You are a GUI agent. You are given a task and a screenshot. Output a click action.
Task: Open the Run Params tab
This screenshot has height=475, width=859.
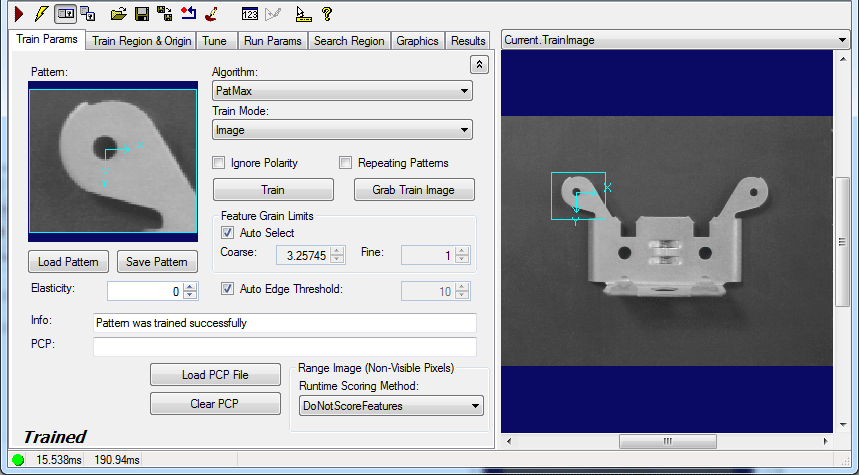coord(273,41)
